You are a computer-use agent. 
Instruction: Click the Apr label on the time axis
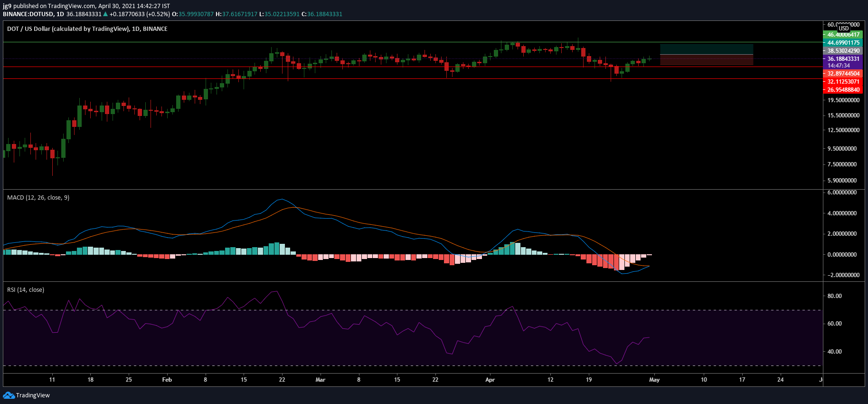click(490, 380)
